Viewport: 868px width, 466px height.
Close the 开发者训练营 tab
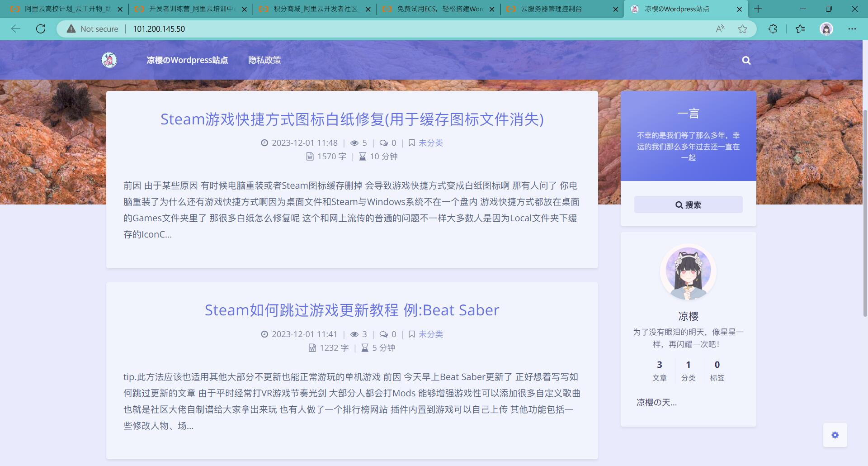point(245,9)
